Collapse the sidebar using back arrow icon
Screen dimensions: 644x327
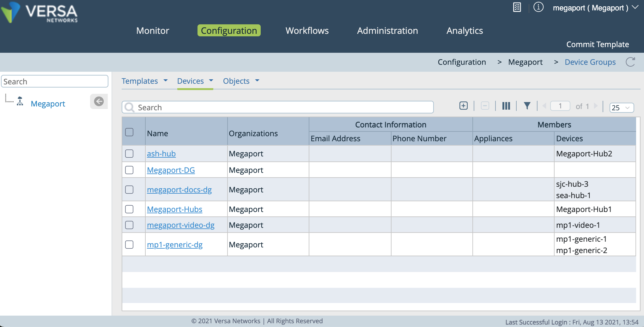pyautogui.click(x=99, y=101)
